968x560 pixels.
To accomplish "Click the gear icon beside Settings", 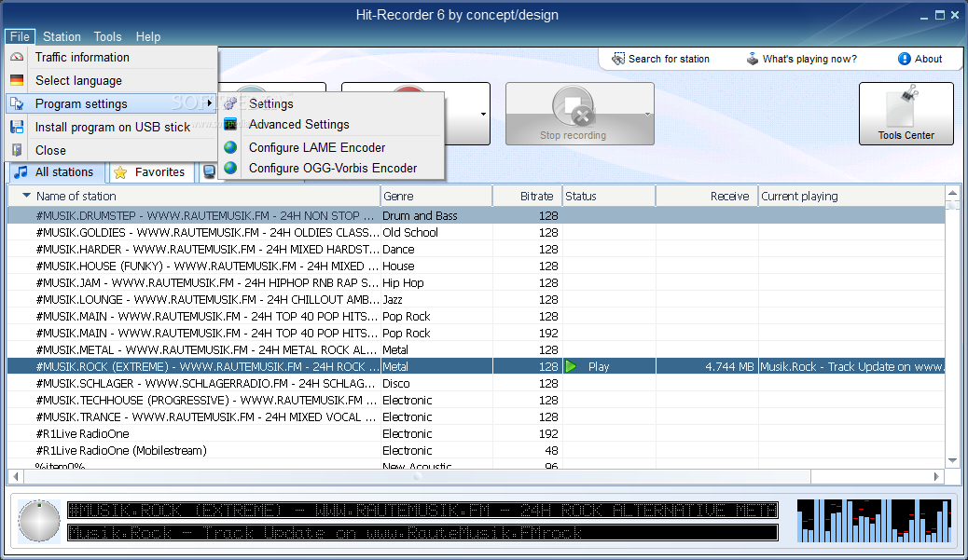I will tap(230, 103).
